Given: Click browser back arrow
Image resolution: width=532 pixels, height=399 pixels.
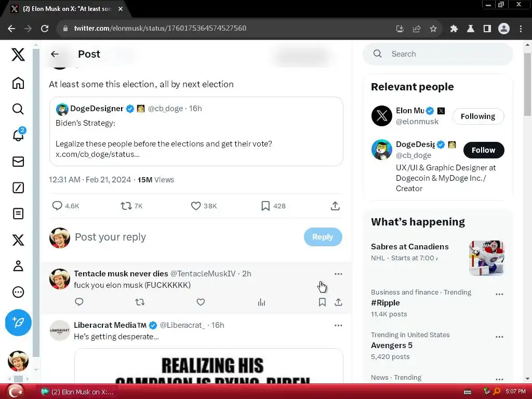Looking at the screenshot, I should tap(11, 29).
